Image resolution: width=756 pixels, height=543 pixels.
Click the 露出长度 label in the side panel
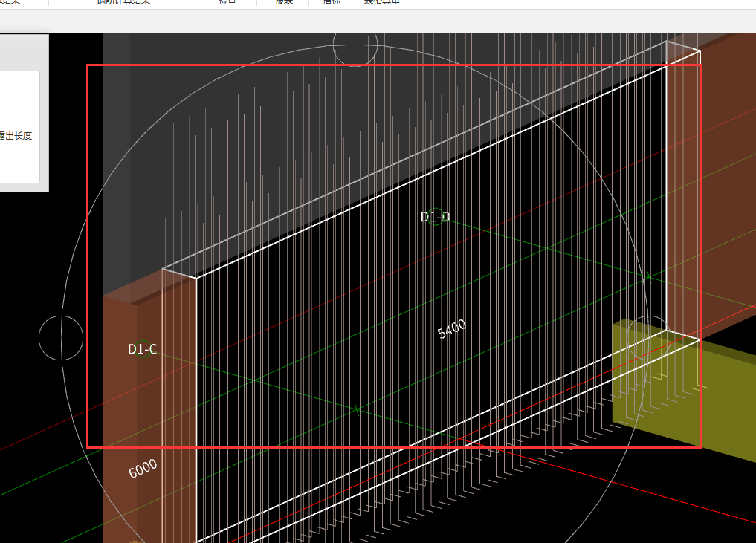coord(16,136)
